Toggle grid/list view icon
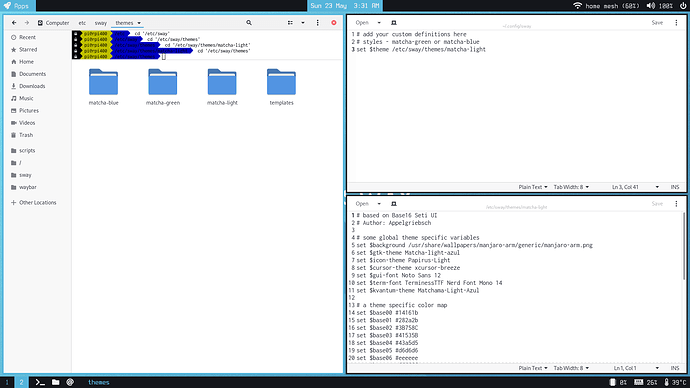The image size is (690, 388). [290, 23]
